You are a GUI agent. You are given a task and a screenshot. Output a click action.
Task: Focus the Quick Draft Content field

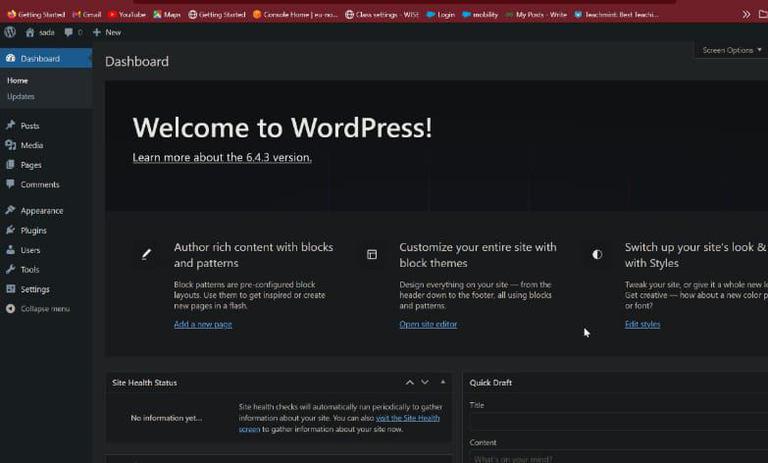click(619, 458)
